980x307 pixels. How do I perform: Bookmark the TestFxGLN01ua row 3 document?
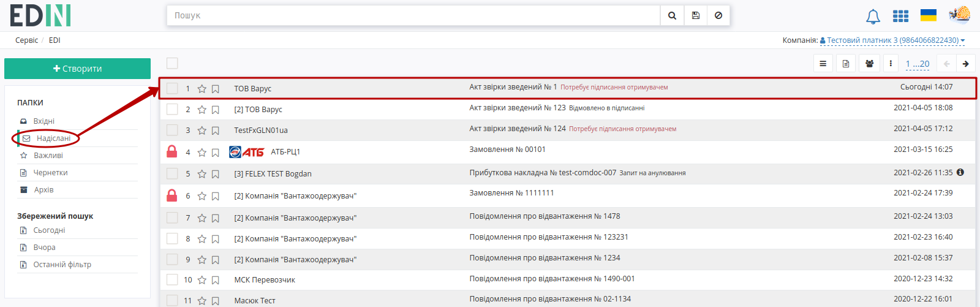pyautogui.click(x=216, y=131)
